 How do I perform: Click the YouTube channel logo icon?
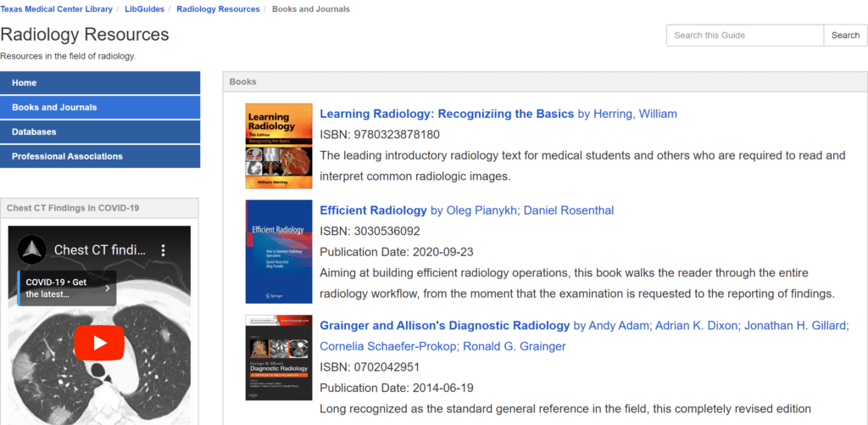click(32, 250)
